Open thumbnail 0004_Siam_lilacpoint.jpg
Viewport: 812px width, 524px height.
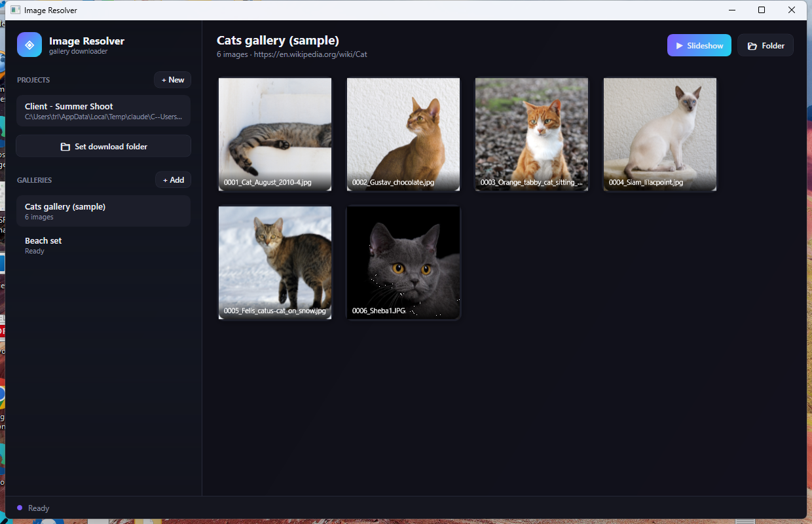pyautogui.click(x=660, y=134)
